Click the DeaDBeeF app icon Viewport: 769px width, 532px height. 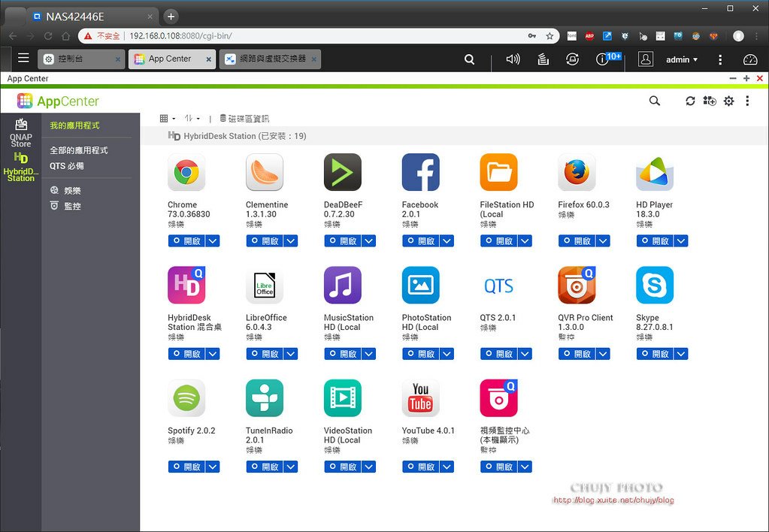(342, 172)
